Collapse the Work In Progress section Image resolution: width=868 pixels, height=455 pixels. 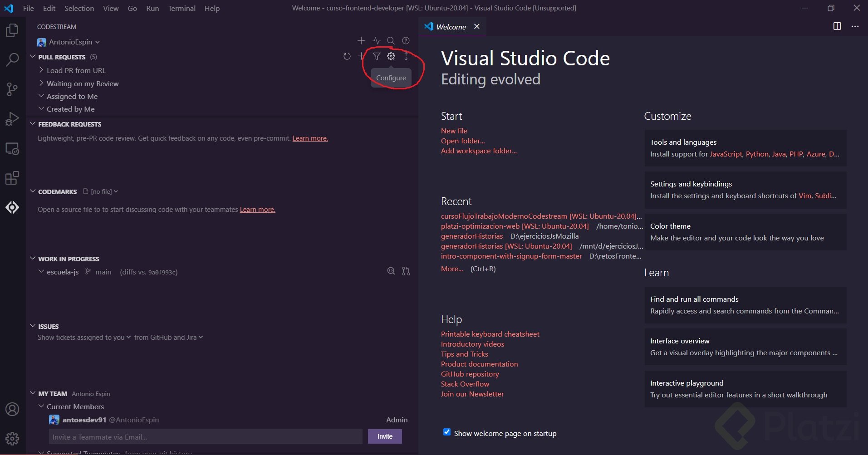point(33,259)
